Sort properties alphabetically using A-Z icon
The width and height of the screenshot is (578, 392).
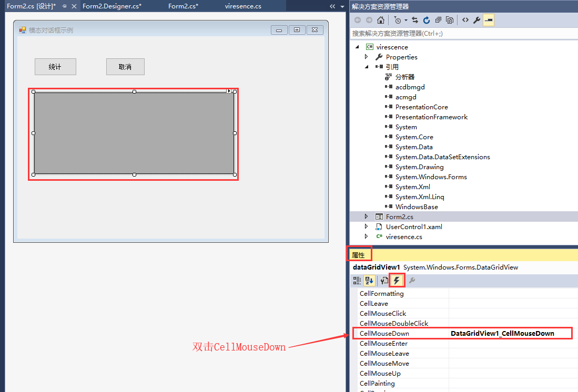click(x=369, y=280)
